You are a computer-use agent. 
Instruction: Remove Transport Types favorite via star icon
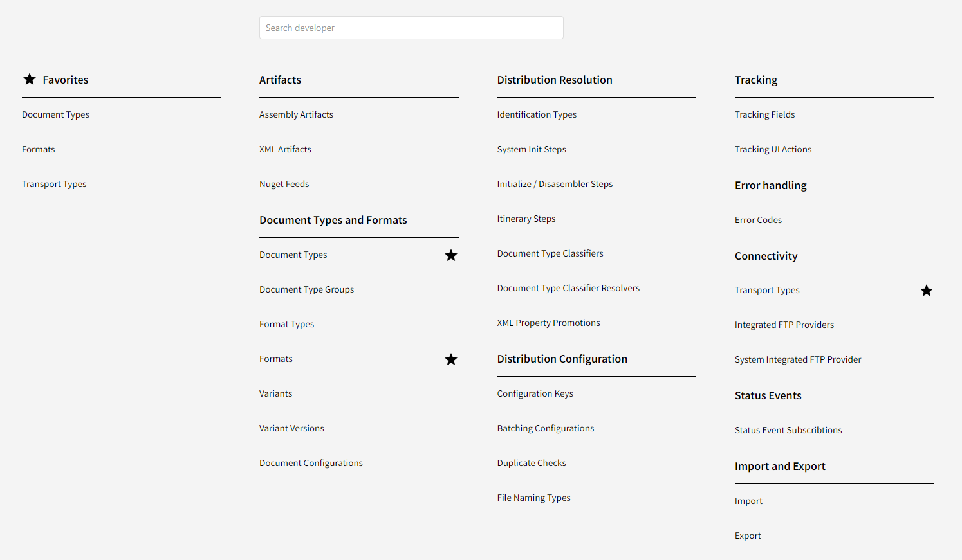[x=926, y=291]
